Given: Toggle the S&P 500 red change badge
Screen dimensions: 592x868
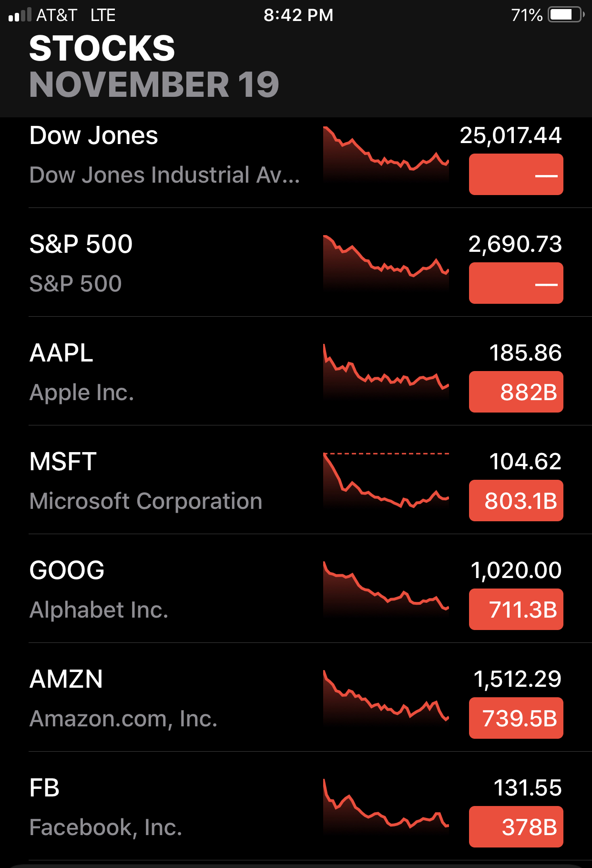Looking at the screenshot, I should [516, 283].
